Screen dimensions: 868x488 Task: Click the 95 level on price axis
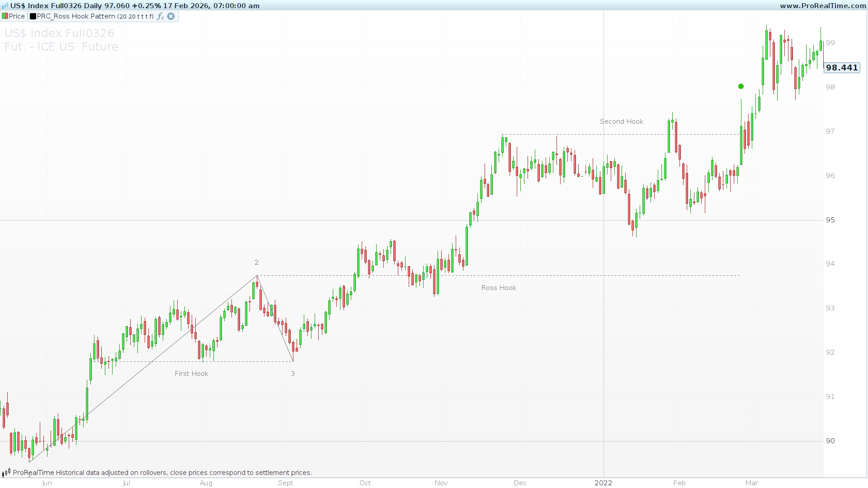830,220
